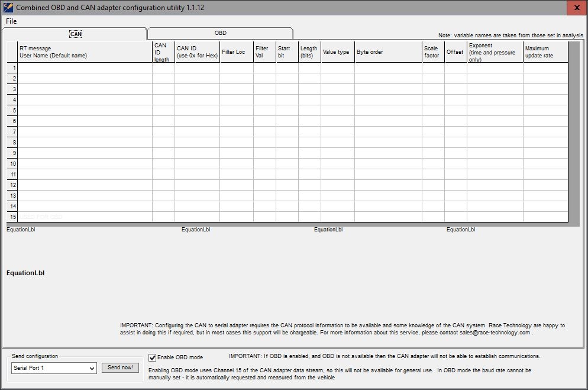
Task: Click the CAN ID cell in row 3
Action: [197, 89]
